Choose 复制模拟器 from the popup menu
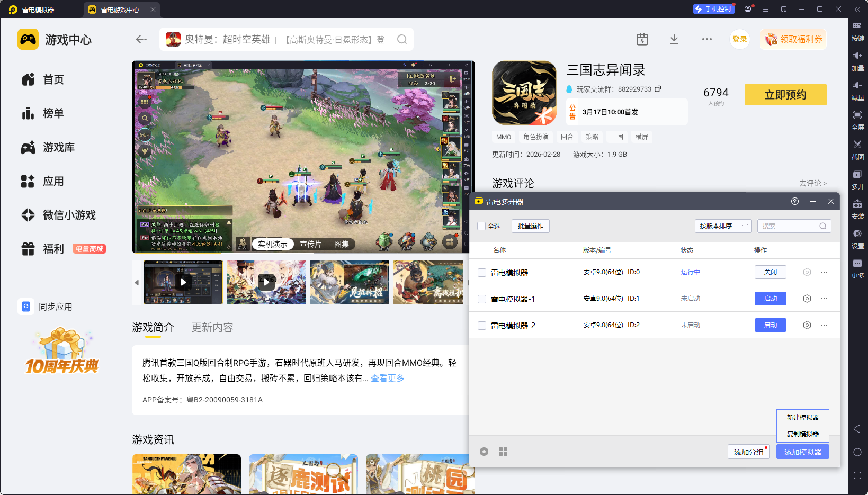 pos(803,434)
